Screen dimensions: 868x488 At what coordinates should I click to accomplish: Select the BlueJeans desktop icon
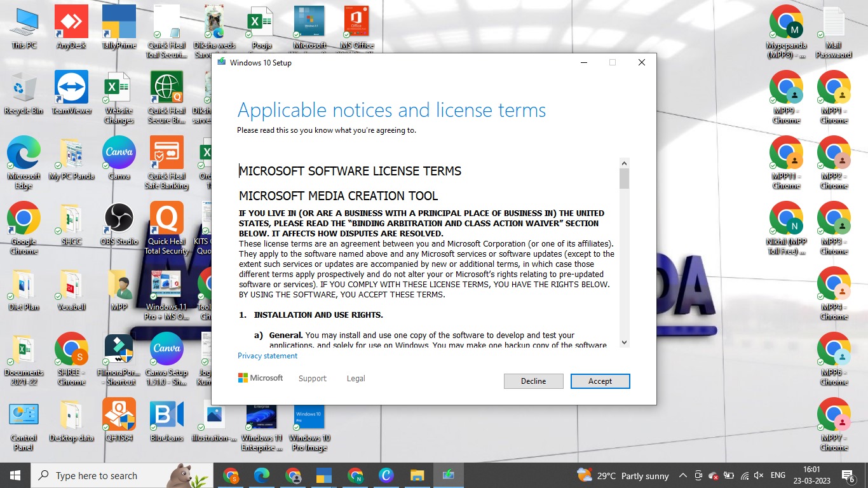click(x=167, y=421)
